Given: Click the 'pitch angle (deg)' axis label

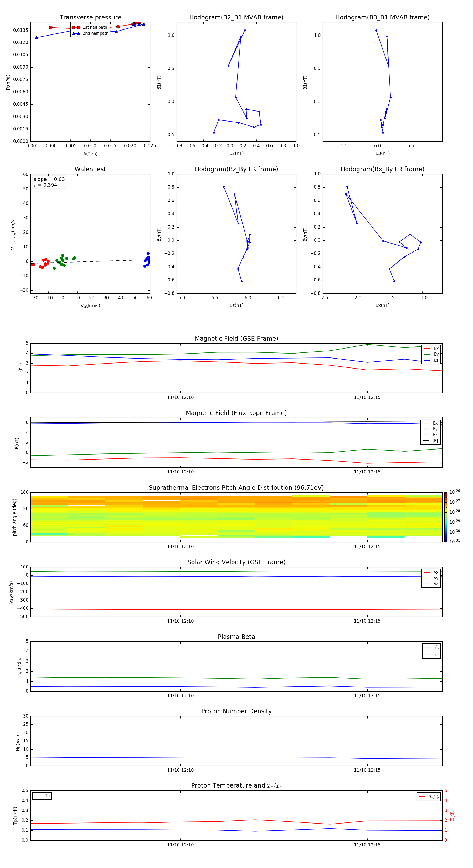Looking at the screenshot, I should pyautogui.click(x=14, y=517).
